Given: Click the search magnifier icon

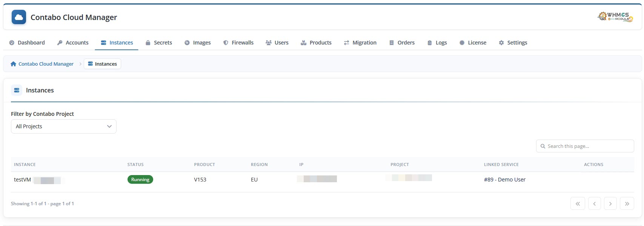Looking at the screenshot, I should point(543,146).
